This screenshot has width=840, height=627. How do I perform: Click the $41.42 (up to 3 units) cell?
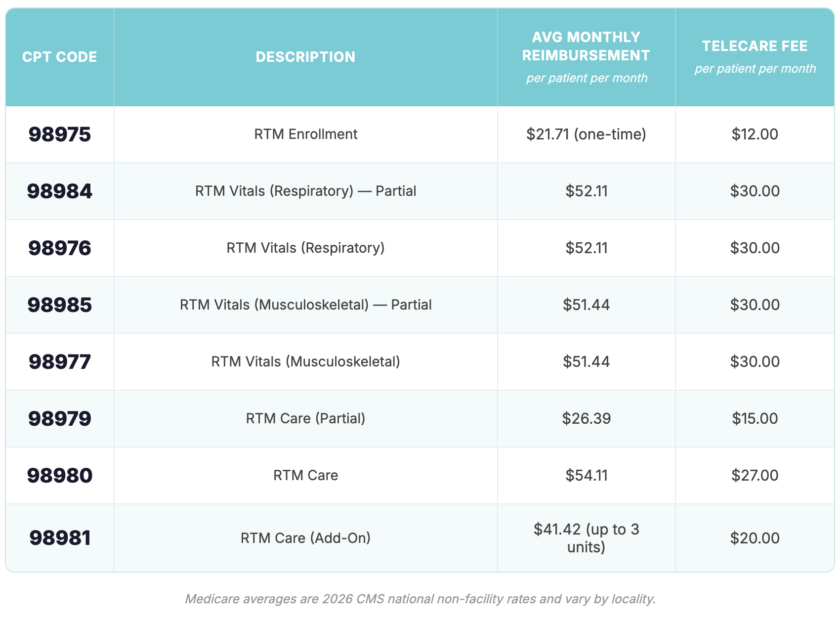coord(586,538)
